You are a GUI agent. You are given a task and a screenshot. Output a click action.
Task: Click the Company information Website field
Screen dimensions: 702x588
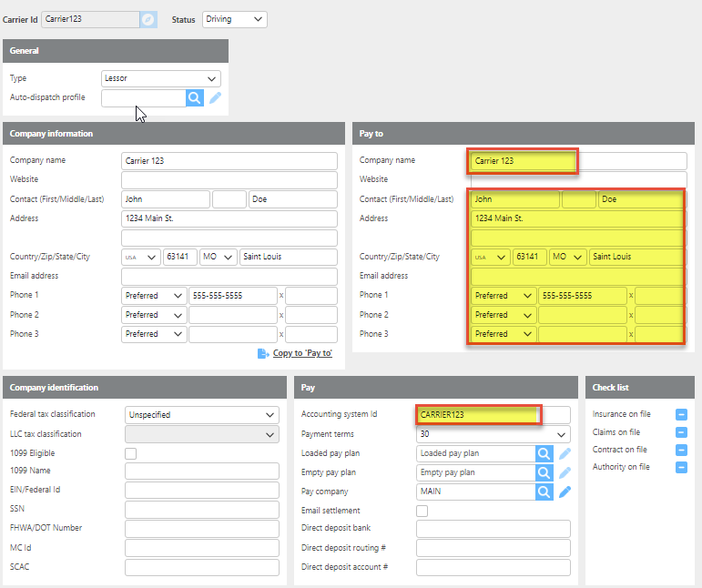coord(229,179)
